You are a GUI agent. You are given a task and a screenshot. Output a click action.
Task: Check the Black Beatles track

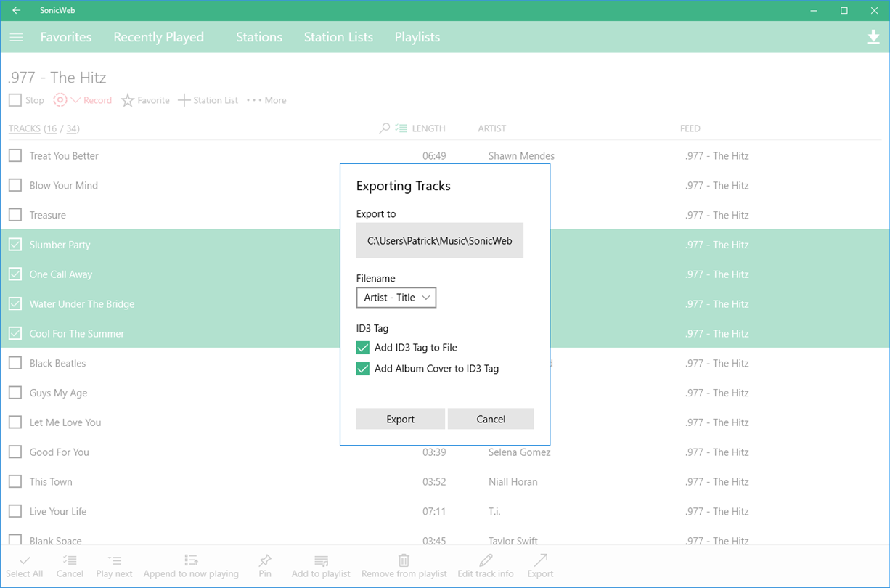point(15,363)
